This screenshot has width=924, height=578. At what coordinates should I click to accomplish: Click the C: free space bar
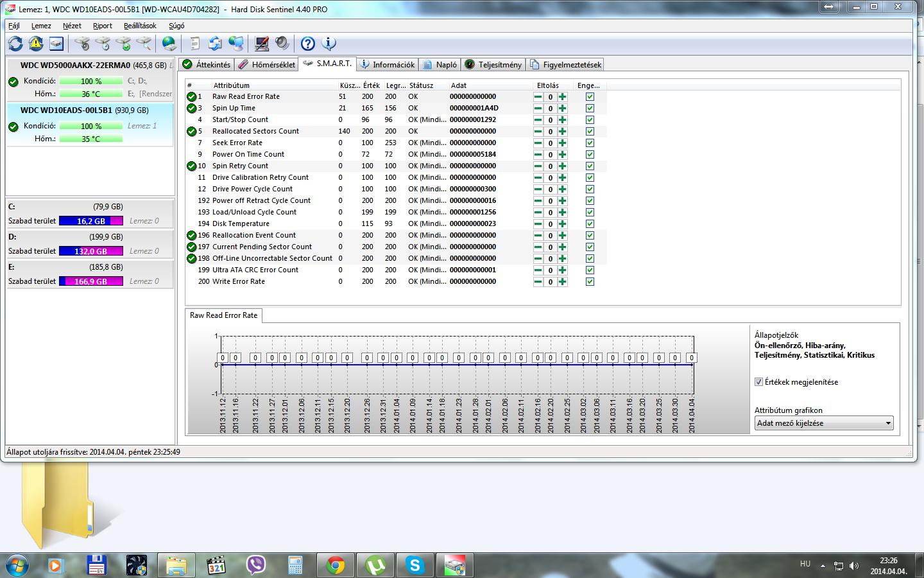tap(90, 221)
